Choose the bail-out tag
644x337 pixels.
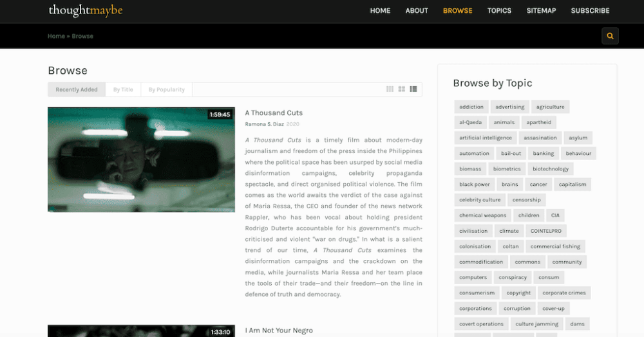pos(511,153)
